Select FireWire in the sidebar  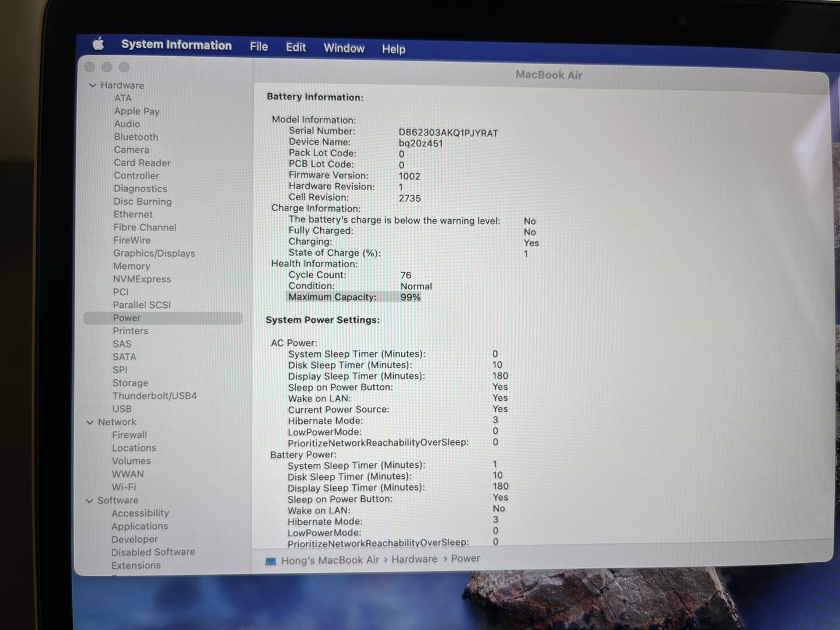coord(132,240)
